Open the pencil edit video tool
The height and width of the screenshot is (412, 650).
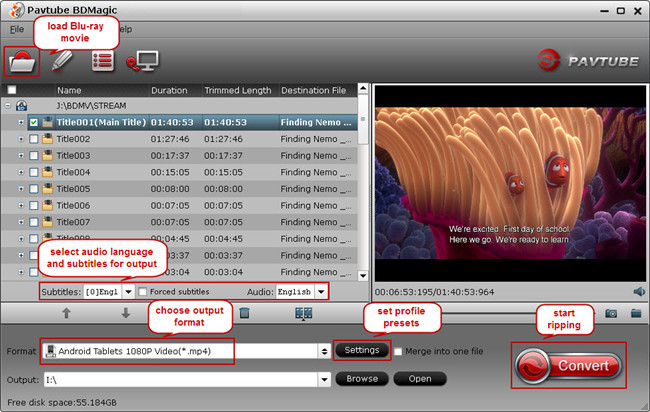point(62,61)
